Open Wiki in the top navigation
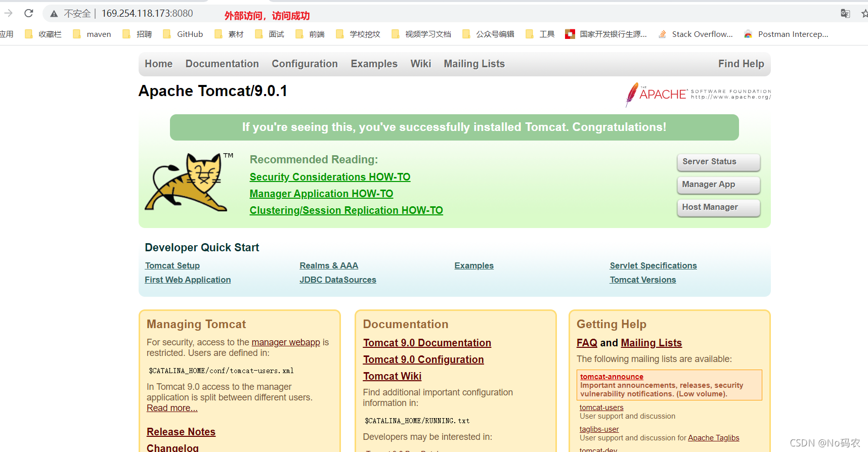 pos(421,64)
